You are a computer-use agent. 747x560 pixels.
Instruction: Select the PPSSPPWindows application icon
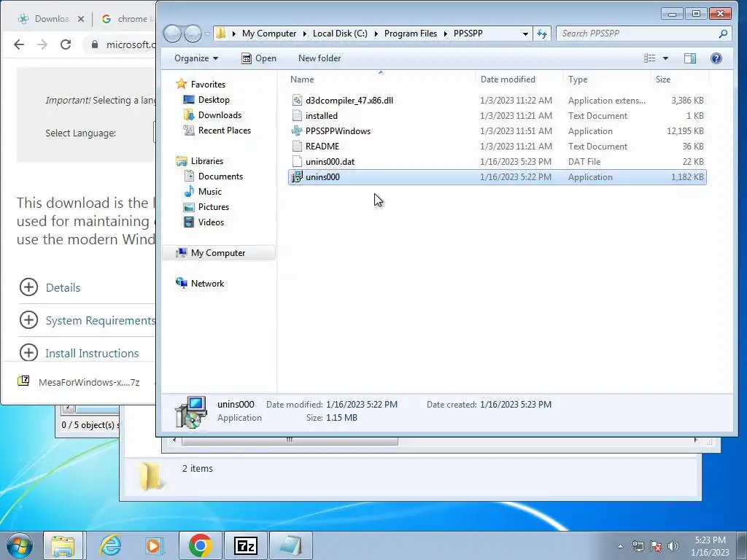coord(297,131)
